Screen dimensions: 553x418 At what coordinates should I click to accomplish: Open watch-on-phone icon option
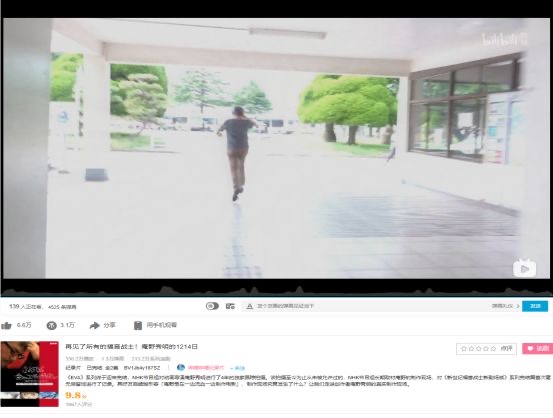click(x=138, y=326)
